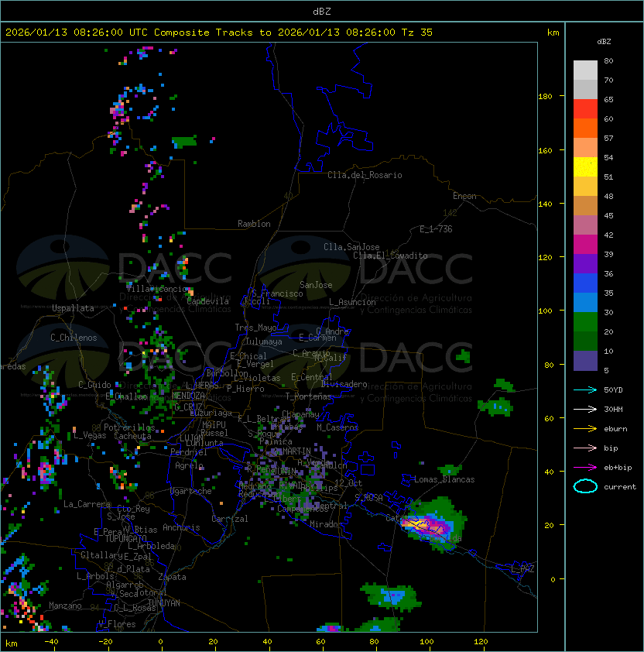Click the Uspallata label on the map
This screenshot has width=644, height=652.
74,308
